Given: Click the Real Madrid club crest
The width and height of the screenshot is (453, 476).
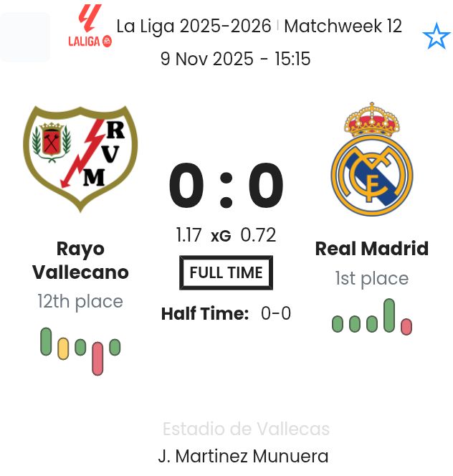Looking at the screenshot, I should click(x=371, y=159).
